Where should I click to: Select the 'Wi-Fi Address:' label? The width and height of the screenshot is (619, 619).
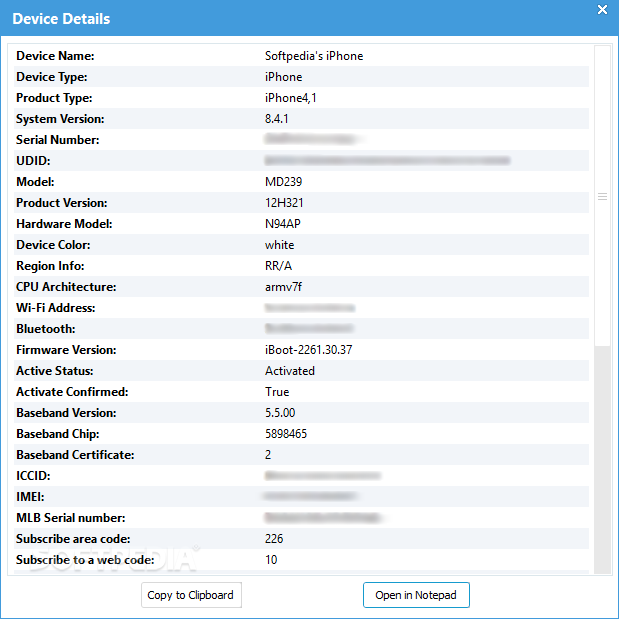(x=56, y=308)
